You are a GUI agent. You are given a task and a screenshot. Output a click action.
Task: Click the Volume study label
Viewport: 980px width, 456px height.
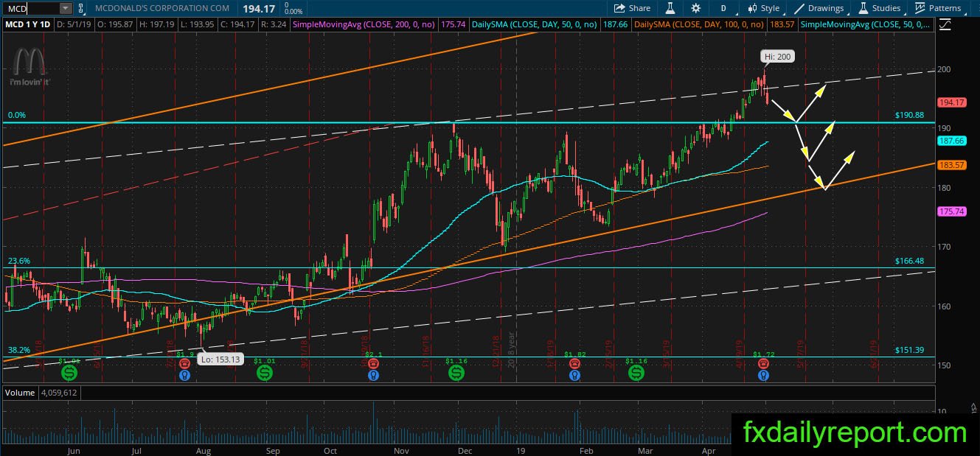21,393
